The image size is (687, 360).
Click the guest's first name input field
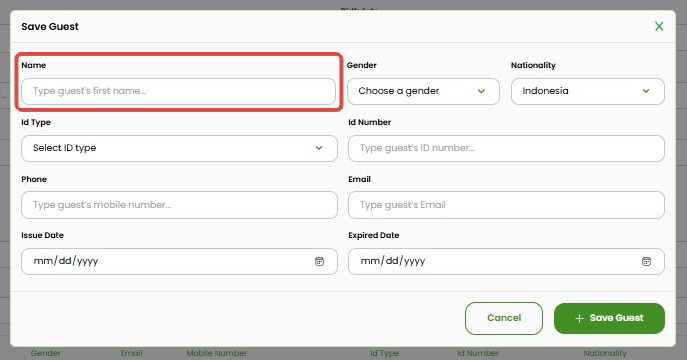click(x=178, y=91)
